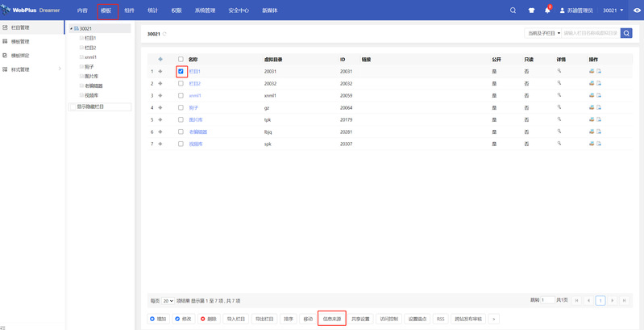This screenshot has height=330, width=644.
Task: Check the checkbox for xnml1 row
Action: pyautogui.click(x=181, y=95)
